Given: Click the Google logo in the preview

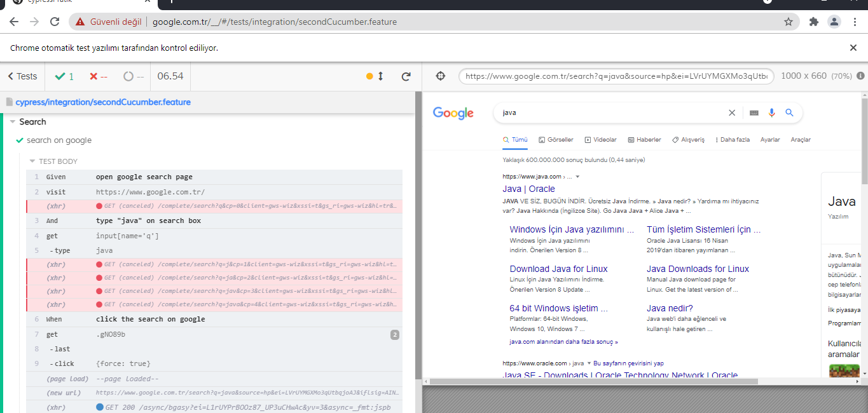Looking at the screenshot, I should pos(453,113).
